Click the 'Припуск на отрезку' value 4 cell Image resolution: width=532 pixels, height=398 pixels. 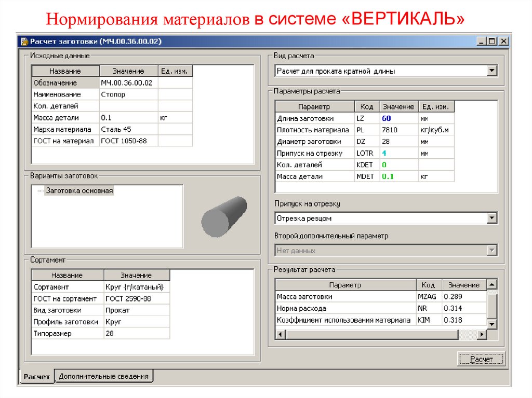tap(400, 153)
